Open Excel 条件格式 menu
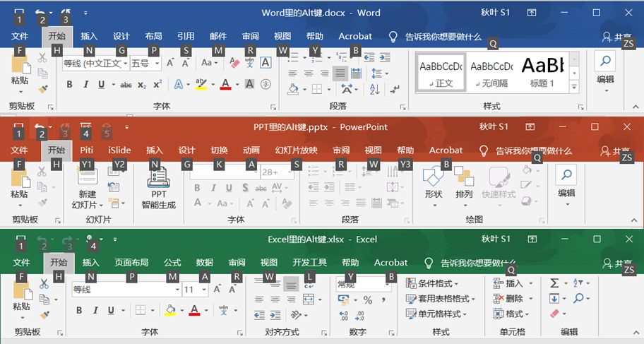The width and height of the screenshot is (644, 344). 432,283
